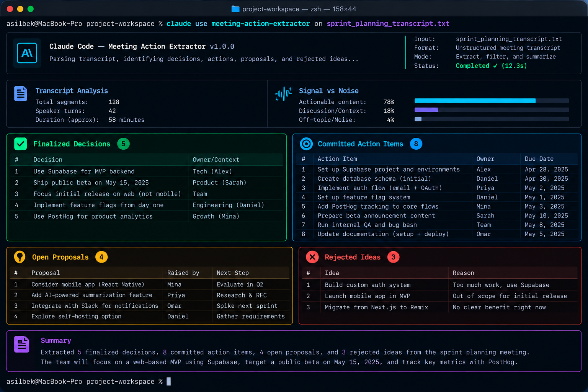Click the 'Due Date' column header
Viewport: 588px width, 392px height.
coord(539,159)
